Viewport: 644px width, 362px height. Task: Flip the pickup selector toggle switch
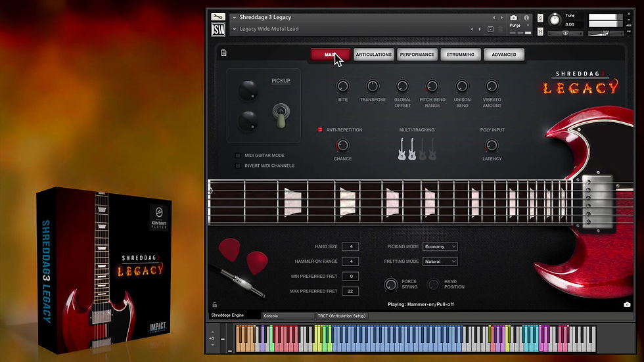[281, 115]
